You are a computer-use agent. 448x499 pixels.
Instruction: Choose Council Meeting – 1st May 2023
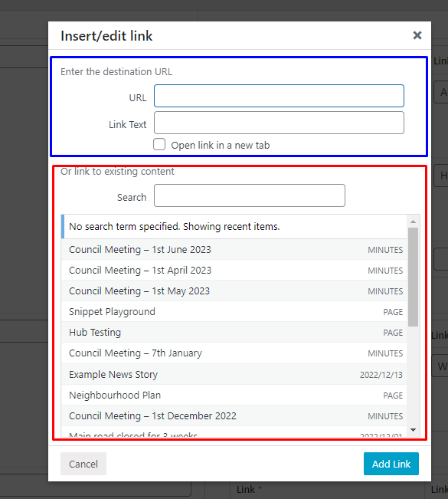234,291
